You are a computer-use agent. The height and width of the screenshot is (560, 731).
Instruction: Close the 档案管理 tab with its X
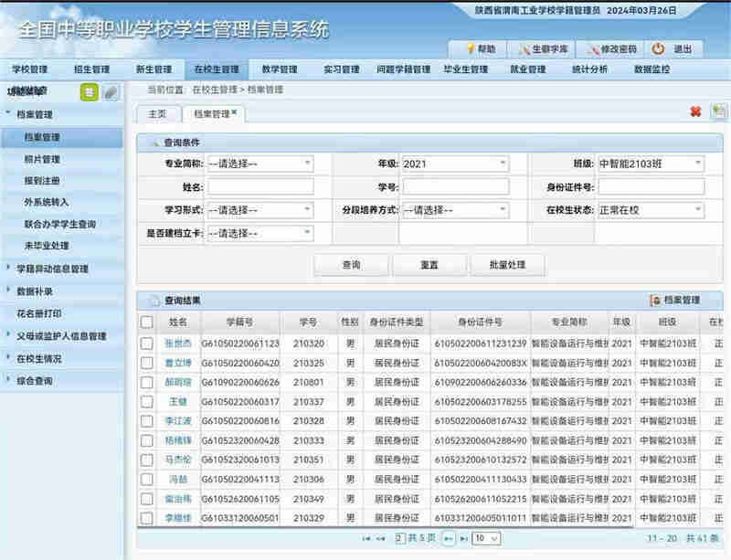coord(234,112)
